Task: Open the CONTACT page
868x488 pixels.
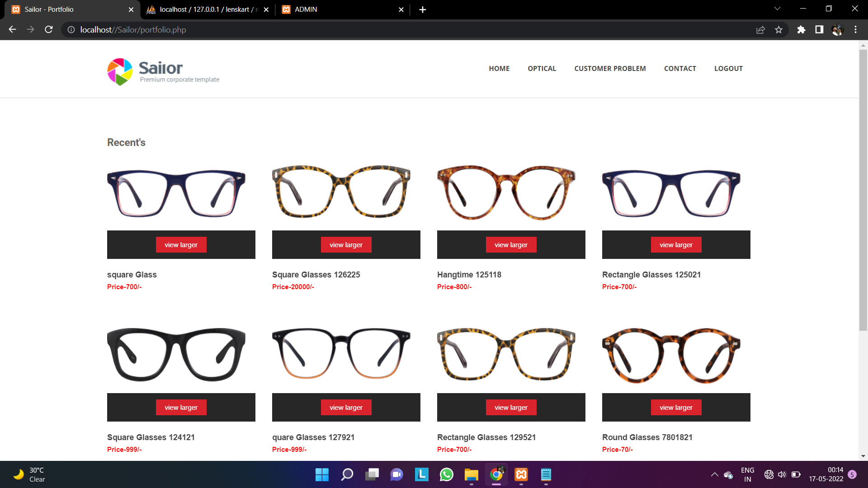Action: pos(680,69)
